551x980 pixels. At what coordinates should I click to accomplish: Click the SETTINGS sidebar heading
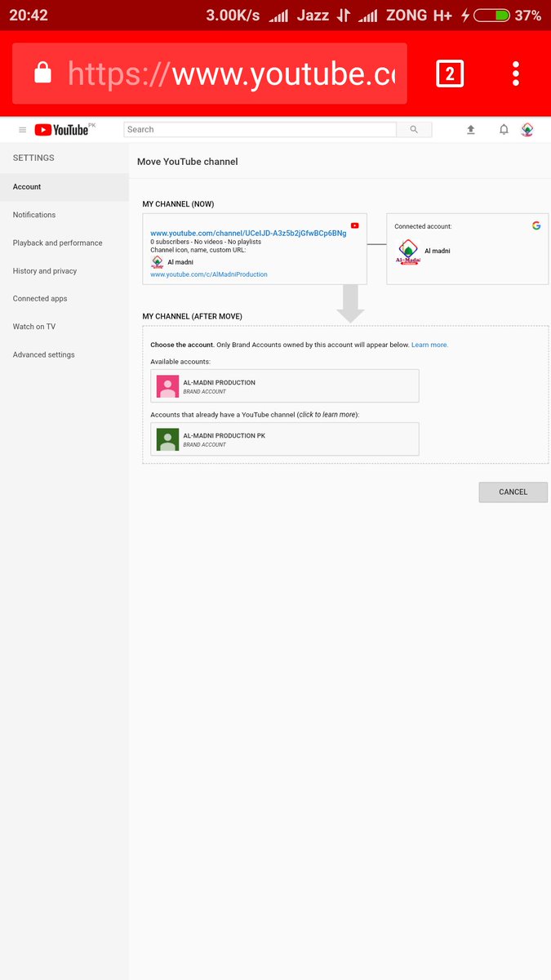tap(33, 158)
